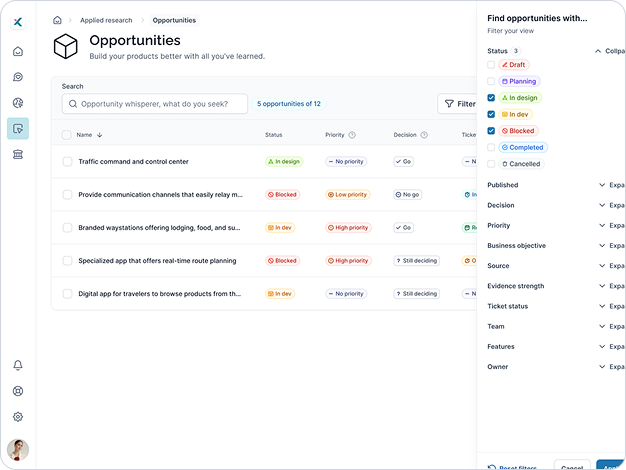Click the Decision column info icon
Screen dimensions: 626x470
point(424,135)
